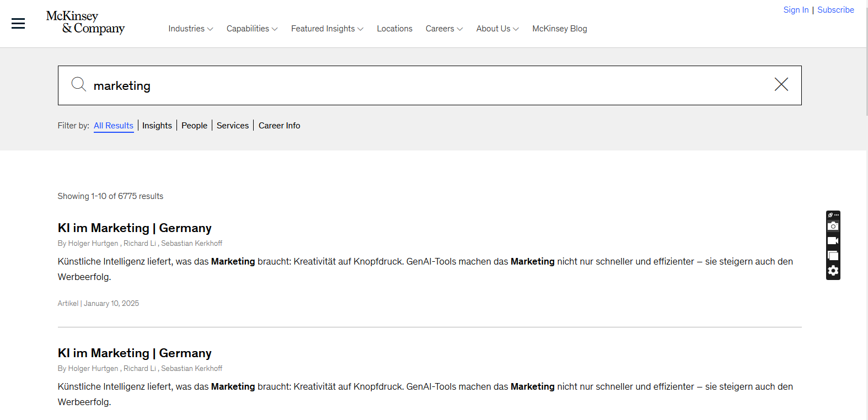Expand the Industries dropdown menu
This screenshot has height=420, width=868.
coord(190,29)
